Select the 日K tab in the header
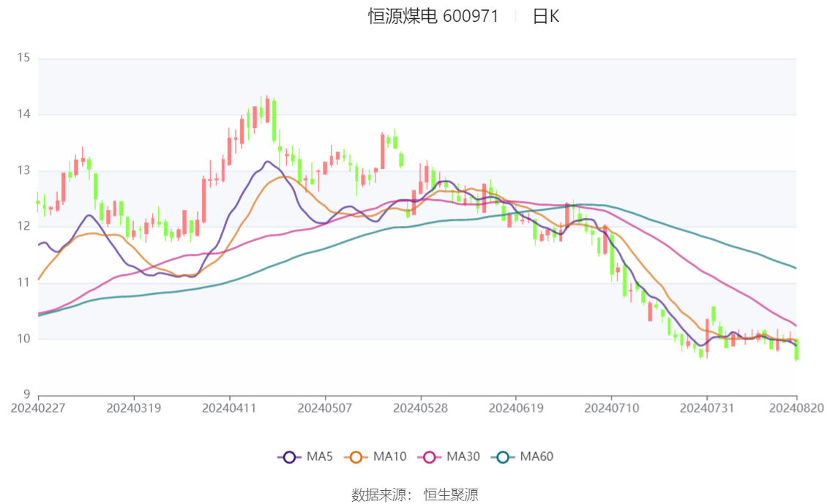This screenshot has height=504, width=830. [x=547, y=16]
